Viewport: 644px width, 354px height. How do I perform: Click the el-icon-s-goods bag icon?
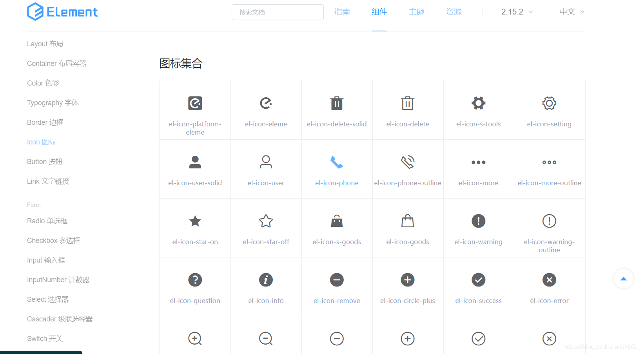tap(337, 221)
